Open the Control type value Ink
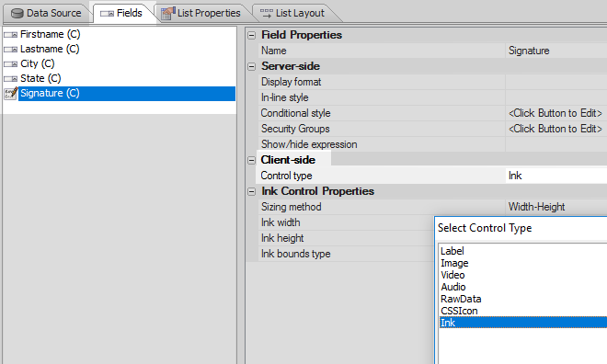The image size is (607, 364). point(555,176)
